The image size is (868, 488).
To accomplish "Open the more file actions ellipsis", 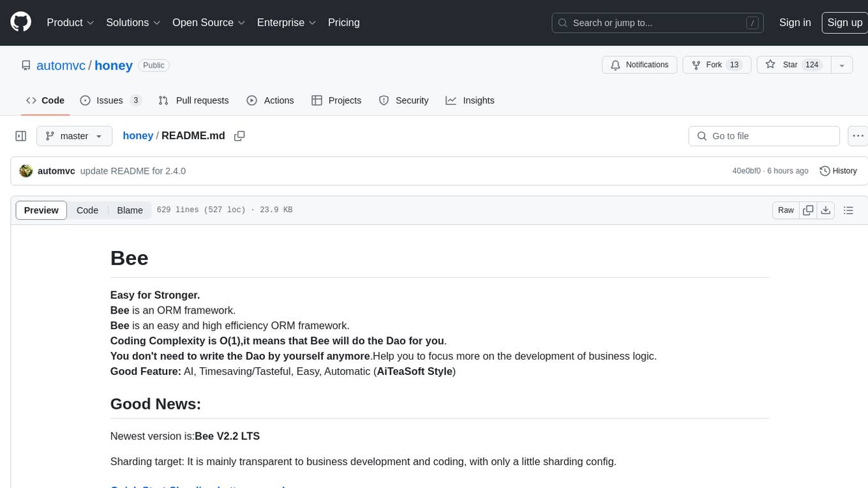I will pos(858,136).
